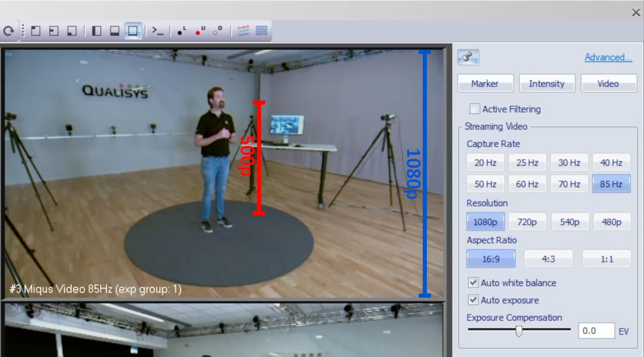This screenshot has height=357, width=644.
Task: Select the top-left corner layout icon
Action: coord(36,31)
